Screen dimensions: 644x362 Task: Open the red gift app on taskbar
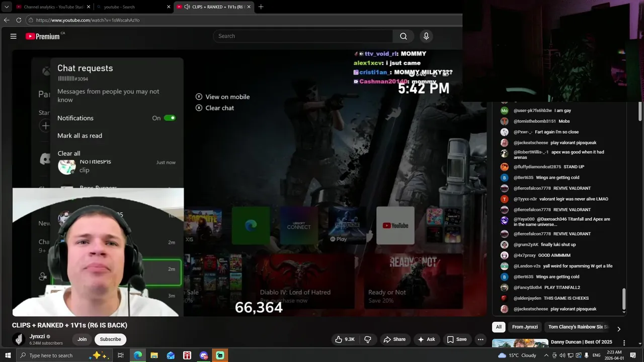click(187, 355)
